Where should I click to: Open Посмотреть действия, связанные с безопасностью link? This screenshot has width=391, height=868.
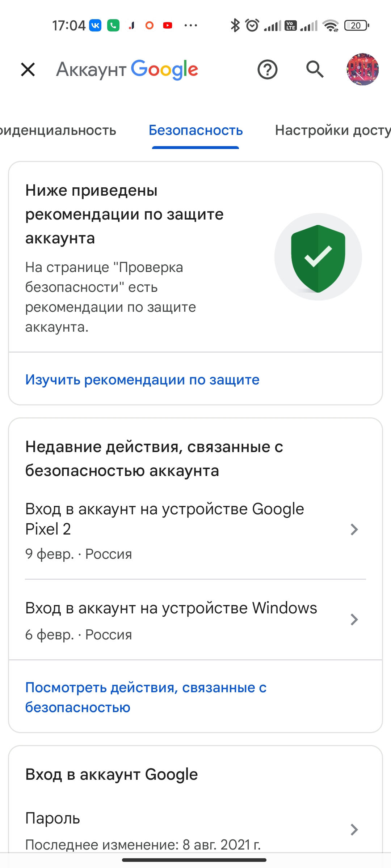pos(146,697)
